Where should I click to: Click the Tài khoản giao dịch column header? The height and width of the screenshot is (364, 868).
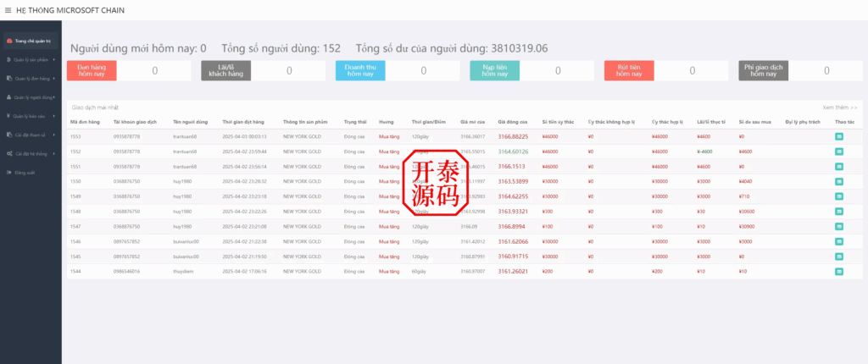135,122
